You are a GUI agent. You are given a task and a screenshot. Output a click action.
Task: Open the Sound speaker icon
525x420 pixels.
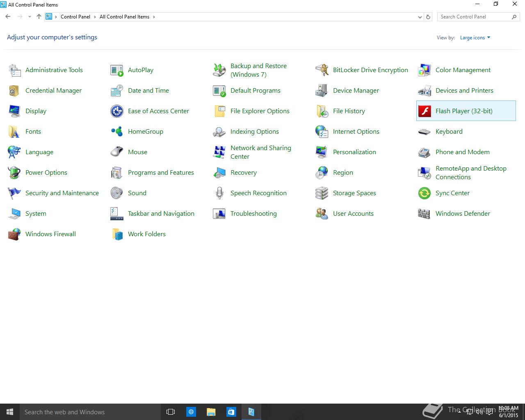click(117, 193)
